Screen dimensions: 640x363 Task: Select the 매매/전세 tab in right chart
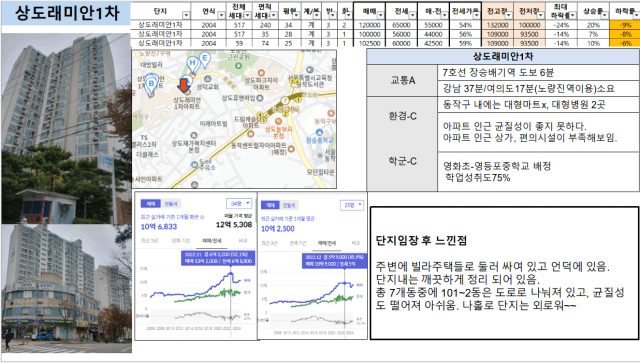pos(327,243)
